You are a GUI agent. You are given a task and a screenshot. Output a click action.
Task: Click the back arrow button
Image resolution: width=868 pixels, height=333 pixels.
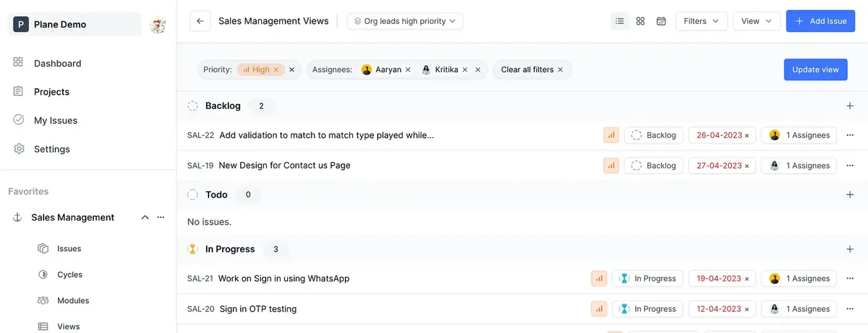click(x=200, y=21)
